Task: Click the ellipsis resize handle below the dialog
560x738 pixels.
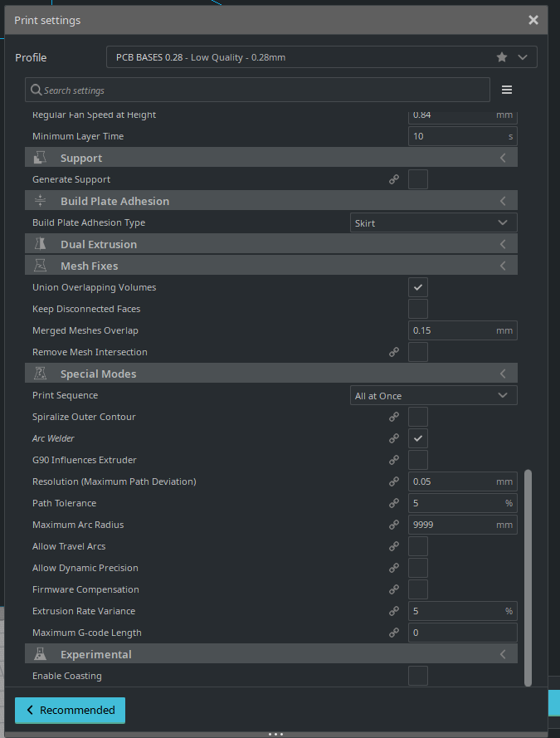Action: coord(276,734)
